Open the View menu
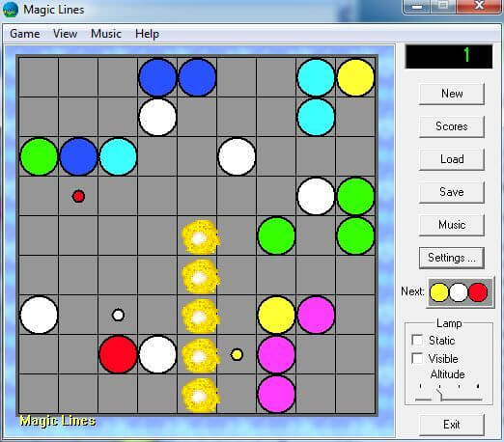 point(65,34)
